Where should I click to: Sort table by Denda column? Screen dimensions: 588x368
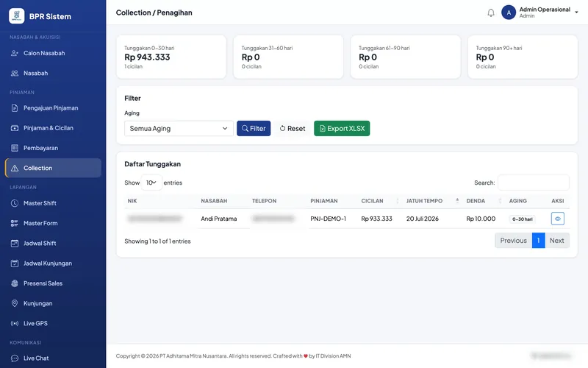point(484,201)
